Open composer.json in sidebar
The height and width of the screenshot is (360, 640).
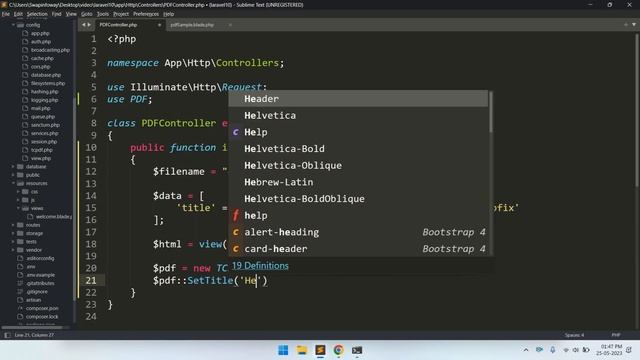(42, 309)
